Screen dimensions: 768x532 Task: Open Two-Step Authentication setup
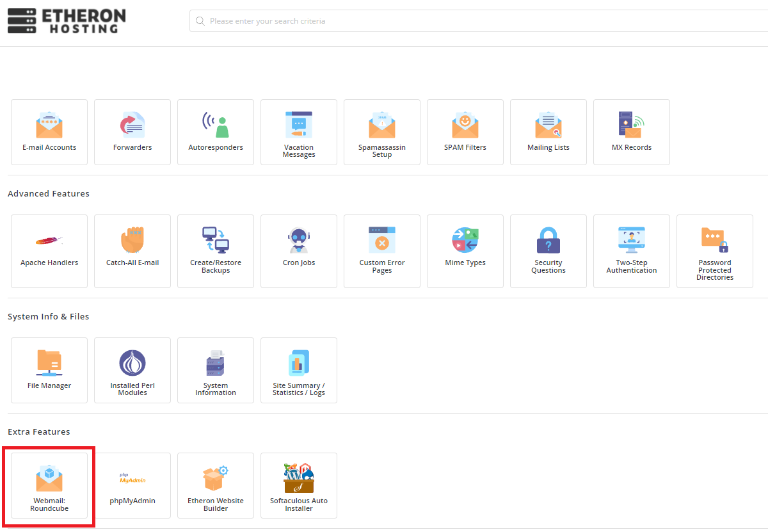(x=632, y=250)
